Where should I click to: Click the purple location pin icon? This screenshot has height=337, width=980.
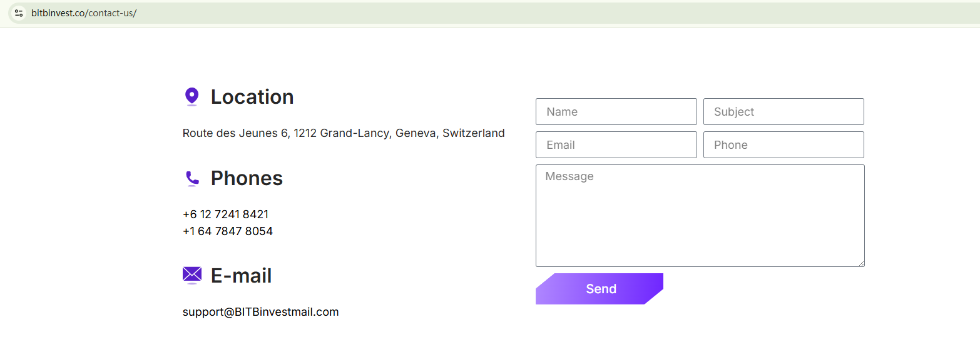pyautogui.click(x=192, y=96)
